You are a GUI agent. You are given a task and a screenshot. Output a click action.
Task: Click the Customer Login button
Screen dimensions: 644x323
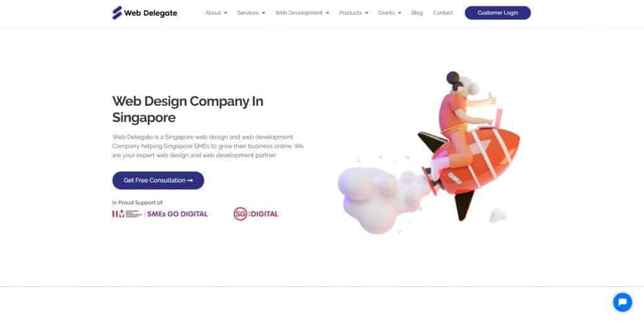[497, 13]
